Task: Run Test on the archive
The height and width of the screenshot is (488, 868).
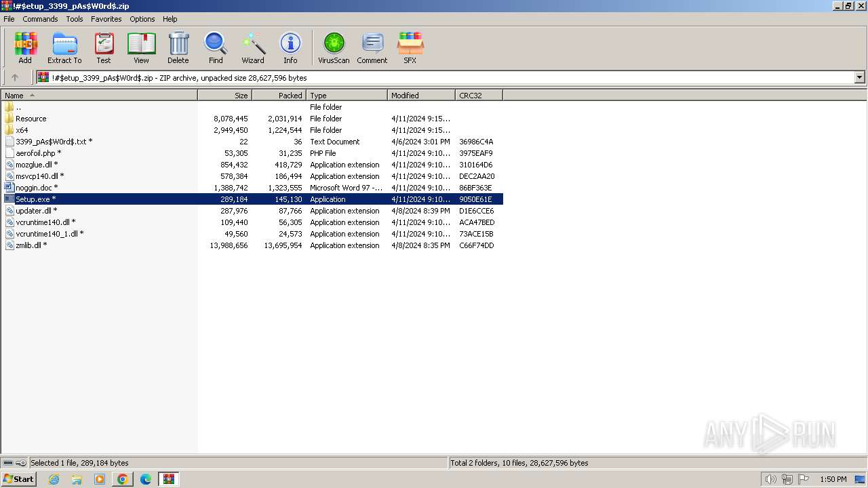Action: [x=104, y=48]
